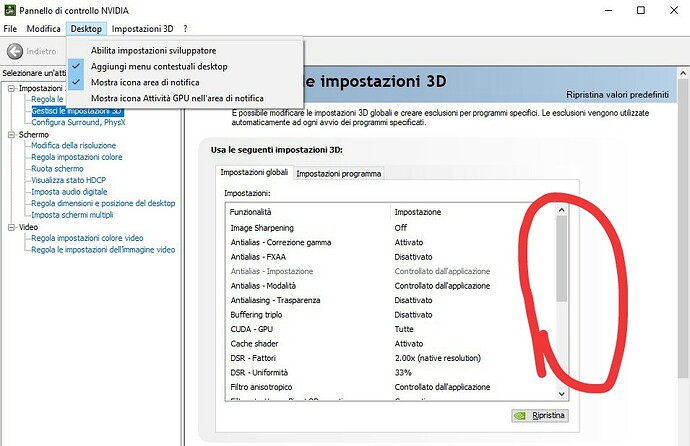Image resolution: width=690 pixels, height=446 pixels.
Task: Open Imposta audio digitale
Action: (69, 192)
